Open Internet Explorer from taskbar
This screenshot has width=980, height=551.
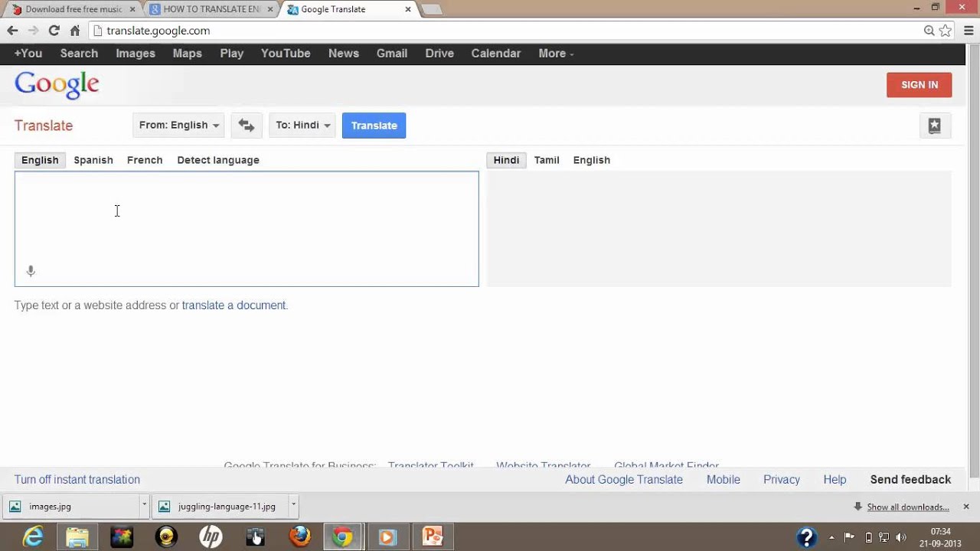[x=33, y=537]
